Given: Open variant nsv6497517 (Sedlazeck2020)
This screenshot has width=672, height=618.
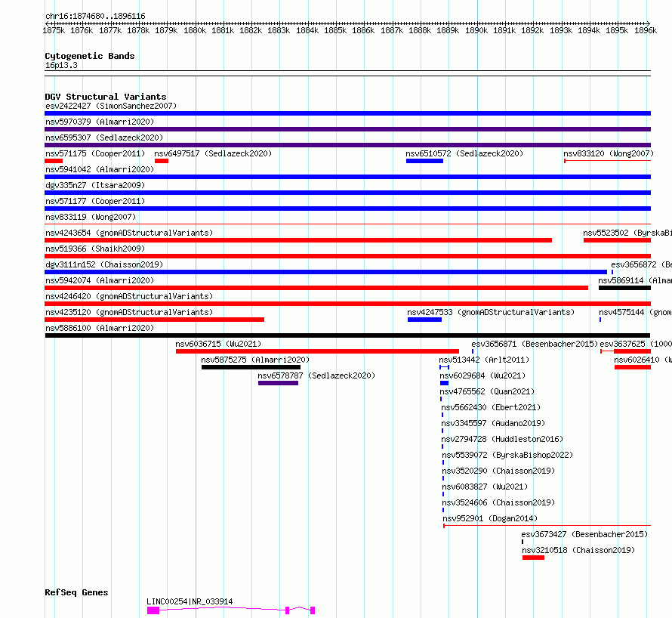Looking at the screenshot, I should [213, 153].
